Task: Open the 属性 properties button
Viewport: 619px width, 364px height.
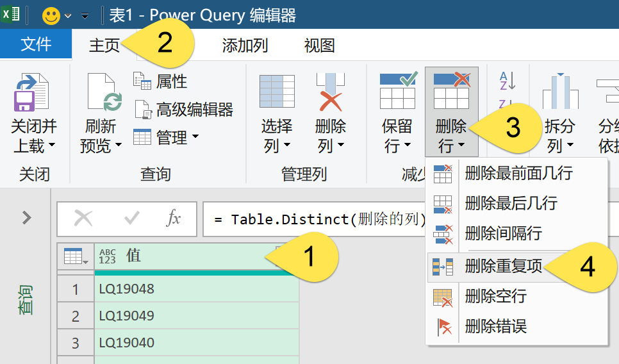Action: tap(160, 81)
